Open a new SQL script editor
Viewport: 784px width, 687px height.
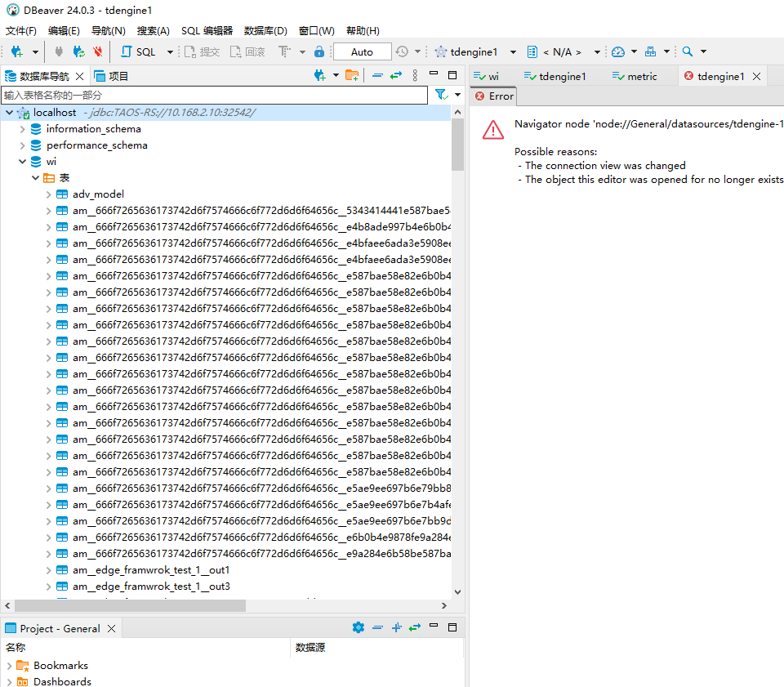tap(139, 51)
